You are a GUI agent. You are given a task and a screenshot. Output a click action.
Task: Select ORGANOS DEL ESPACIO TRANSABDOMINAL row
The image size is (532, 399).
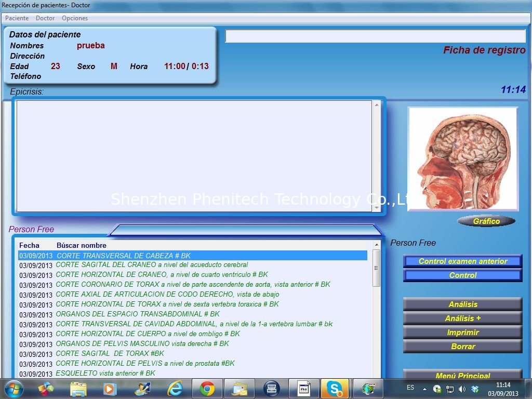coord(192,314)
